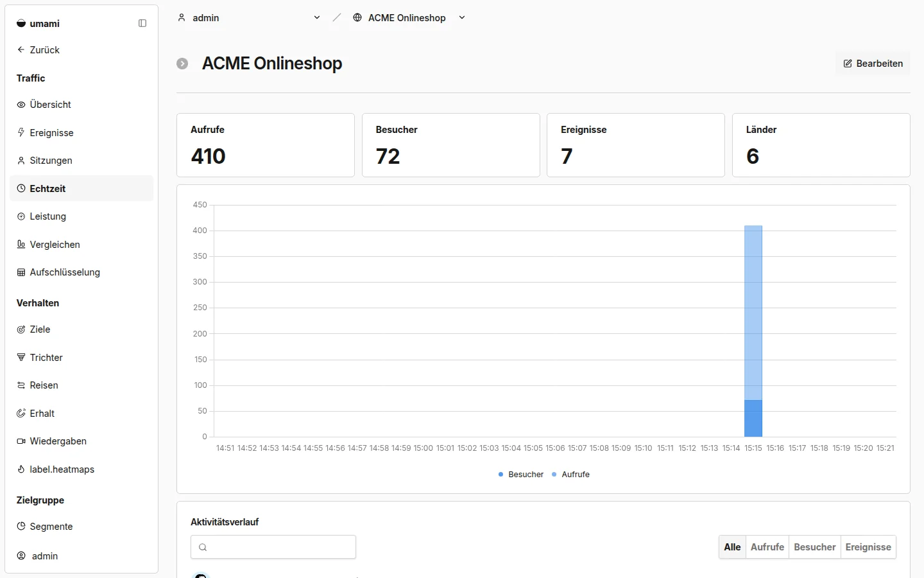Image resolution: width=924 pixels, height=578 pixels.
Task: Click the round arrow icon before page title
Action: tap(182, 64)
